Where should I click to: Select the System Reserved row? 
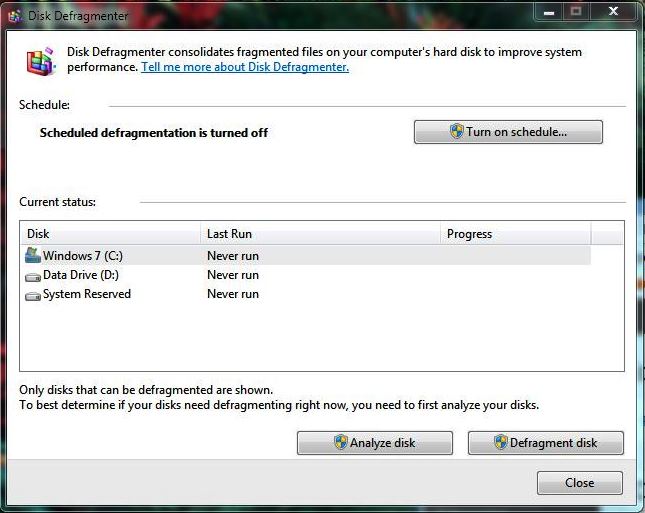click(306, 294)
